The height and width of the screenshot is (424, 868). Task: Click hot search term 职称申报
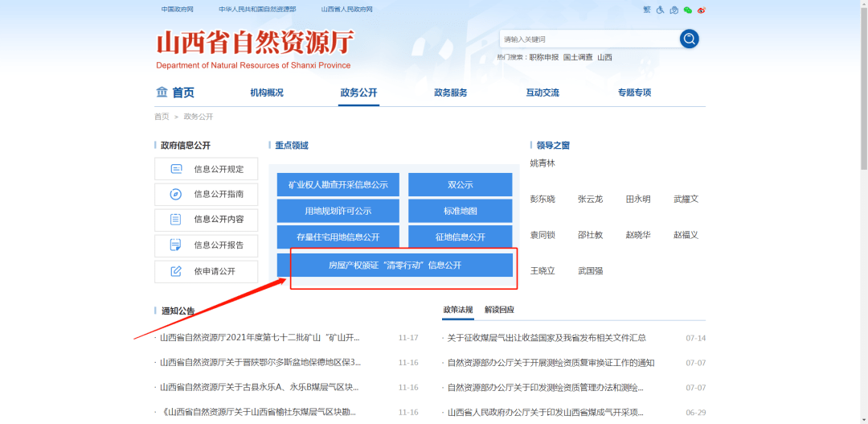[544, 57]
